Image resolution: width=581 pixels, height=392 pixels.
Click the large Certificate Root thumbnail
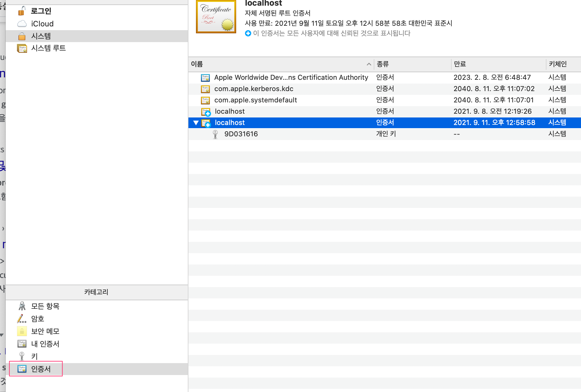click(x=216, y=17)
